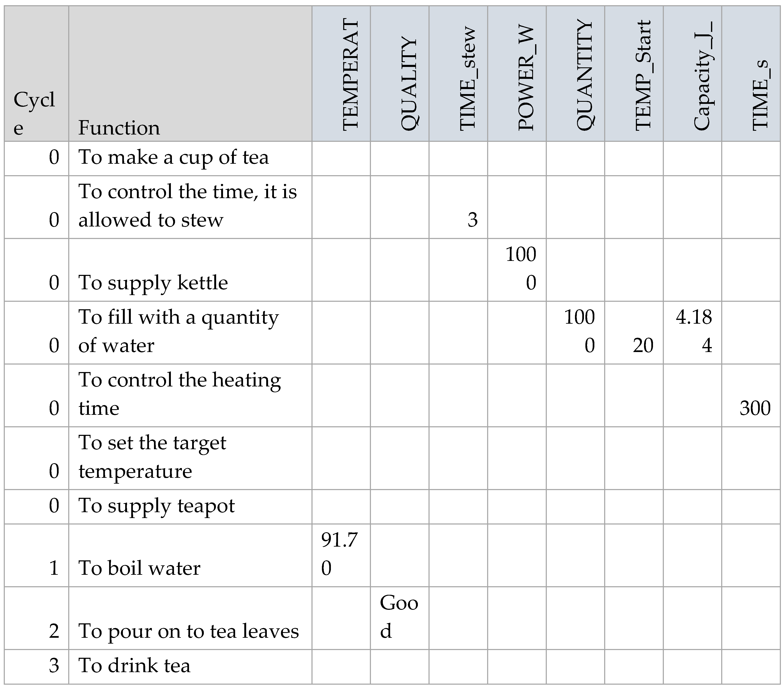Click the 'To supply kettle' function cell
Image resolution: width=784 pixels, height=688 pixels.
153,283
